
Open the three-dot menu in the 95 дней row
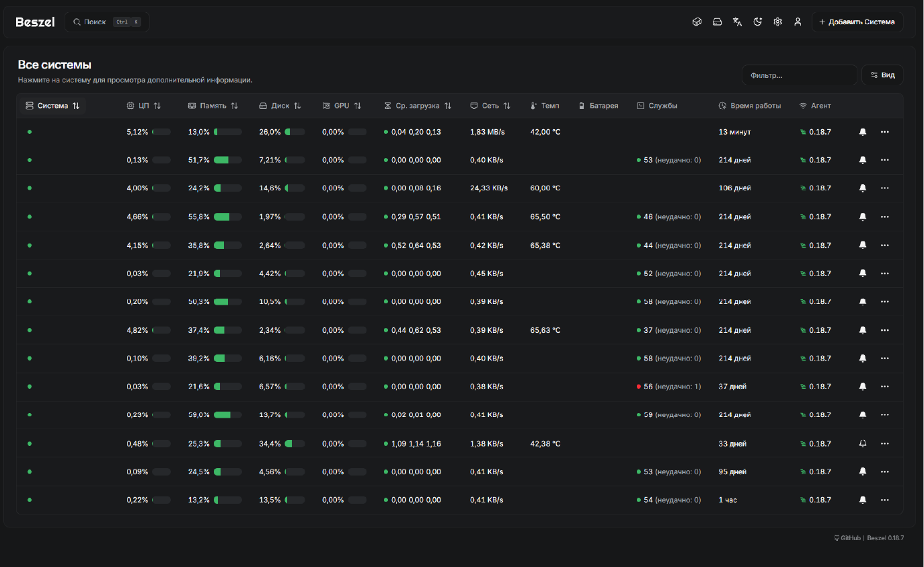click(x=884, y=472)
